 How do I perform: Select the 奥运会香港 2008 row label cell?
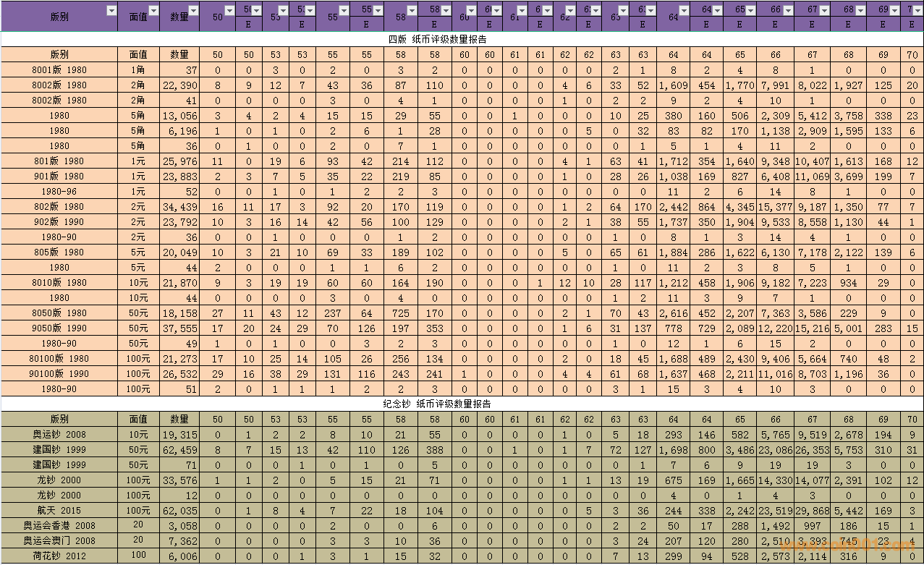59,526
